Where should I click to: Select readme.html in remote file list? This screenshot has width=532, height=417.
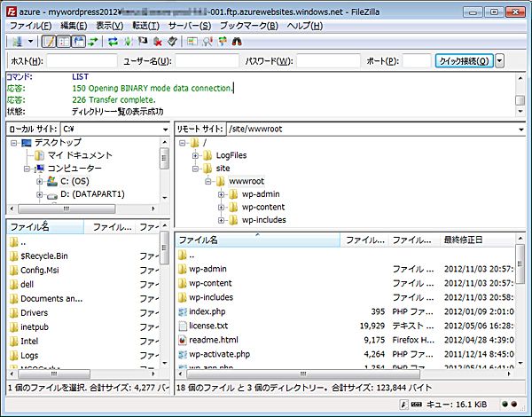click(346, 341)
